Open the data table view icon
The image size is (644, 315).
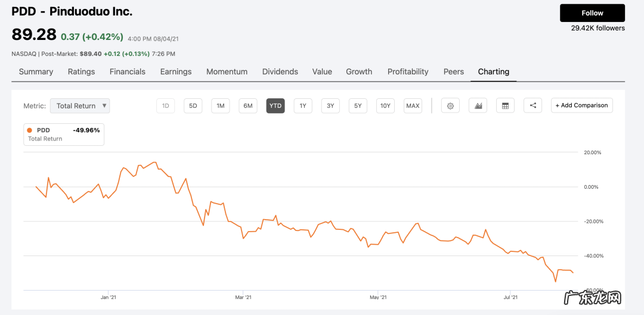[x=505, y=106]
